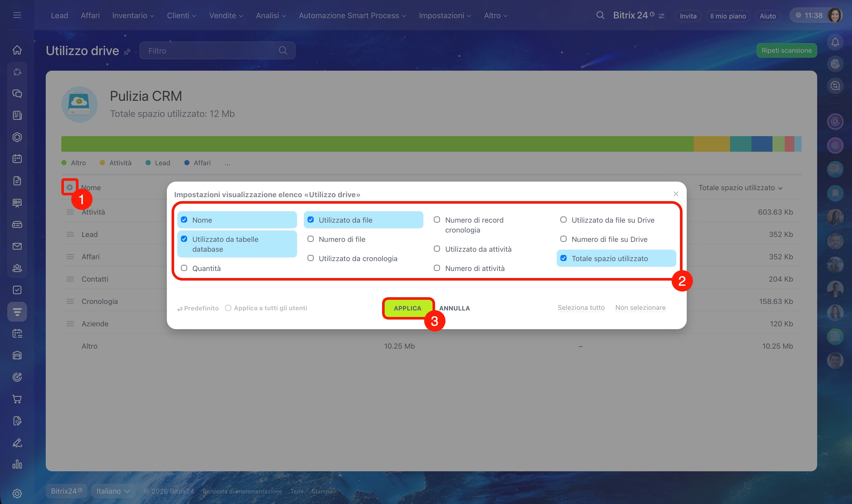Expand Automazione Smart Process menu
The height and width of the screenshot is (504, 852).
352,16
